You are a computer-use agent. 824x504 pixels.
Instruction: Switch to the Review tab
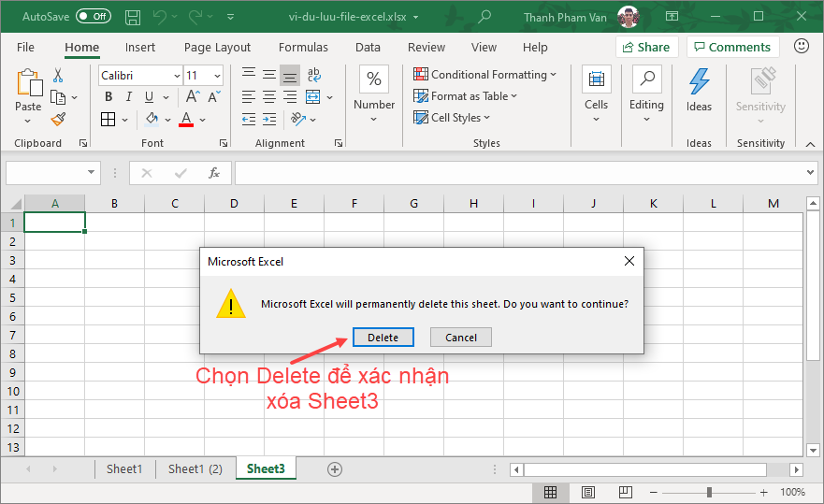[x=426, y=48]
